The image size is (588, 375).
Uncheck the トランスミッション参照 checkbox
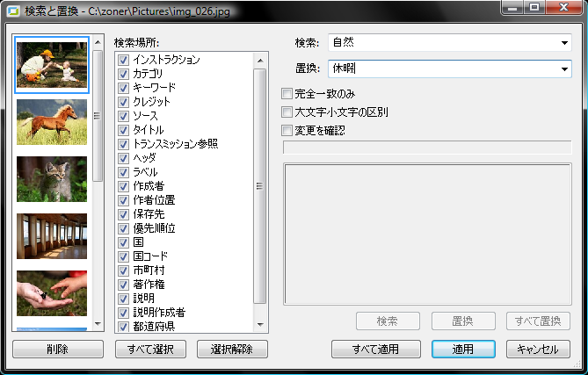[123, 144]
